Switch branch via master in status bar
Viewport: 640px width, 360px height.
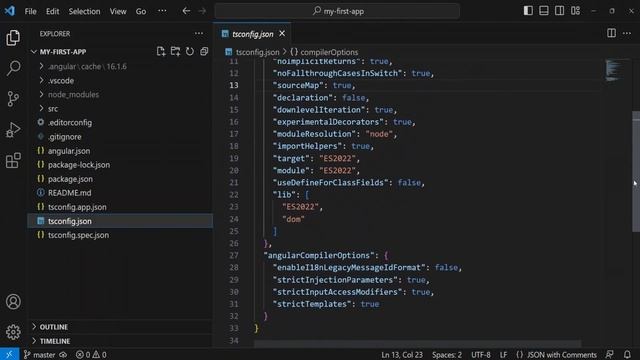[40, 355]
